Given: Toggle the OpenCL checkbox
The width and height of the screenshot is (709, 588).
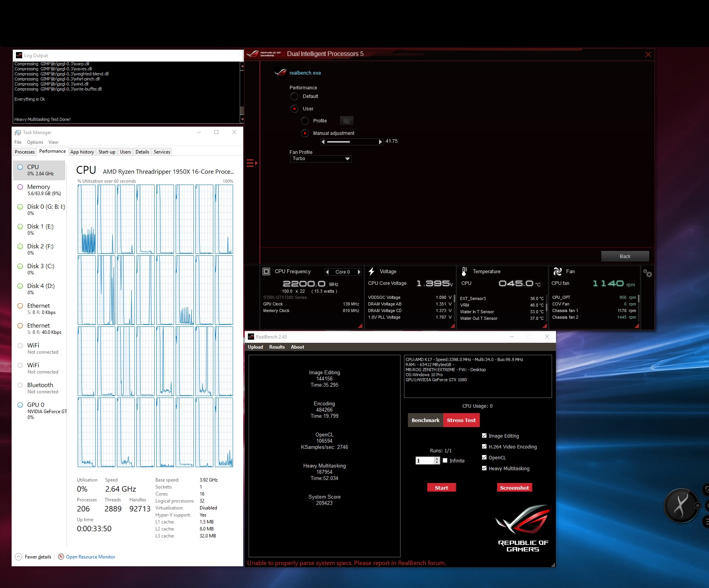Looking at the screenshot, I should coord(484,457).
